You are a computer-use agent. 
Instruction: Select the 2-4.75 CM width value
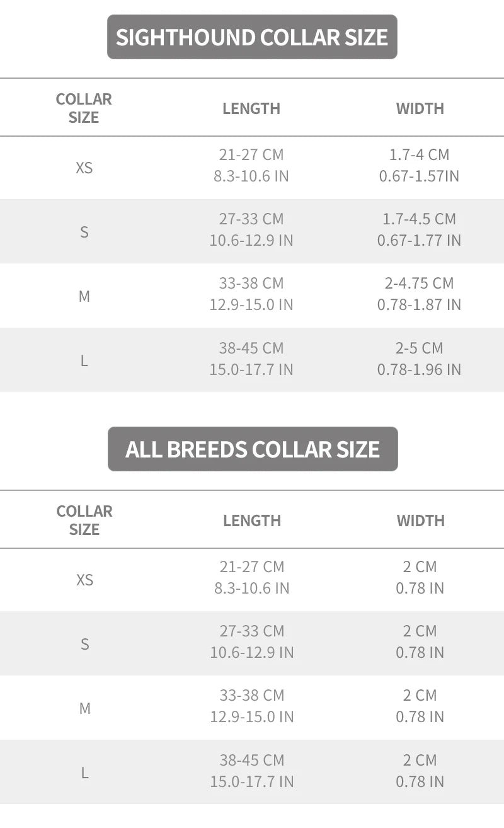[x=420, y=284]
